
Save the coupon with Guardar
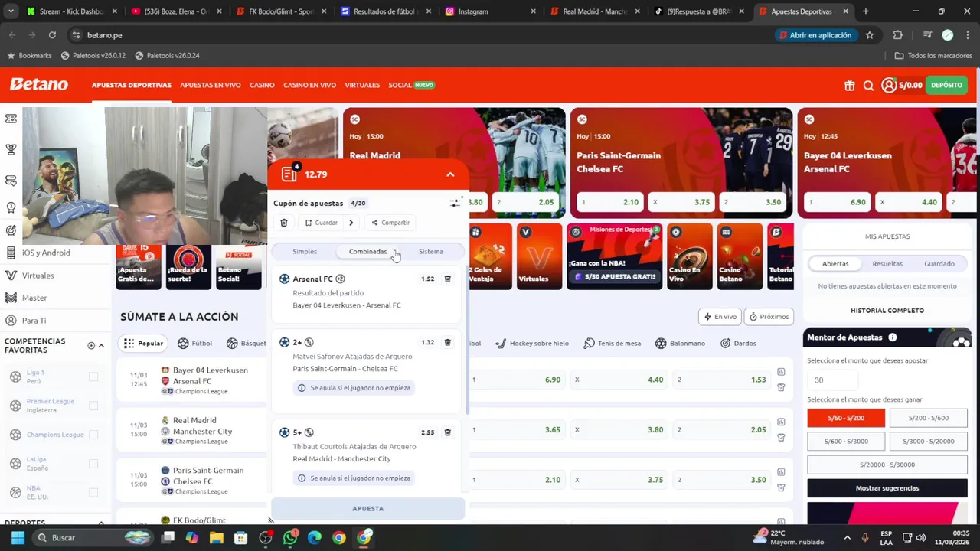click(321, 223)
